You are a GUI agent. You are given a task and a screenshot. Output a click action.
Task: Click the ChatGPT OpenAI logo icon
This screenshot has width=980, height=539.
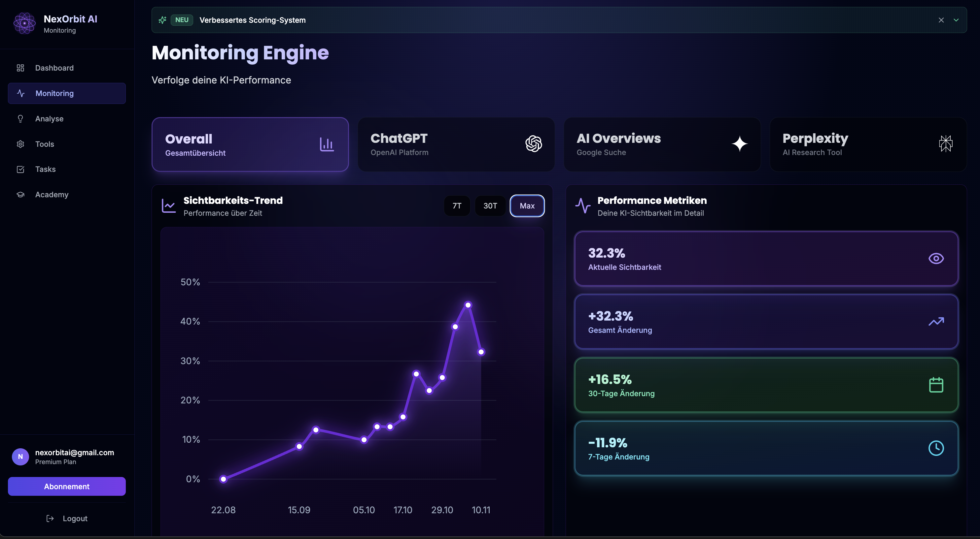pyautogui.click(x=533, y=144)
